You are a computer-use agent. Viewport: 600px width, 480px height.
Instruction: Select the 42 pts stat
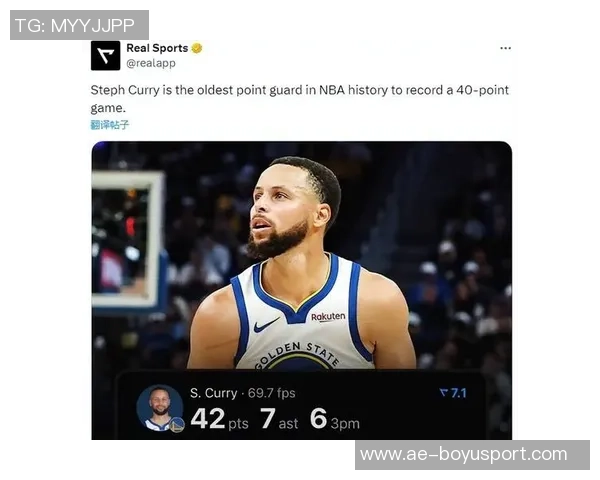(219, 419)
